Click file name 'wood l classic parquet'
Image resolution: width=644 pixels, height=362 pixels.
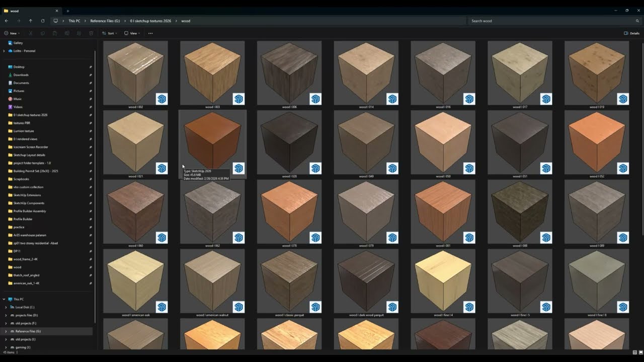289,315
